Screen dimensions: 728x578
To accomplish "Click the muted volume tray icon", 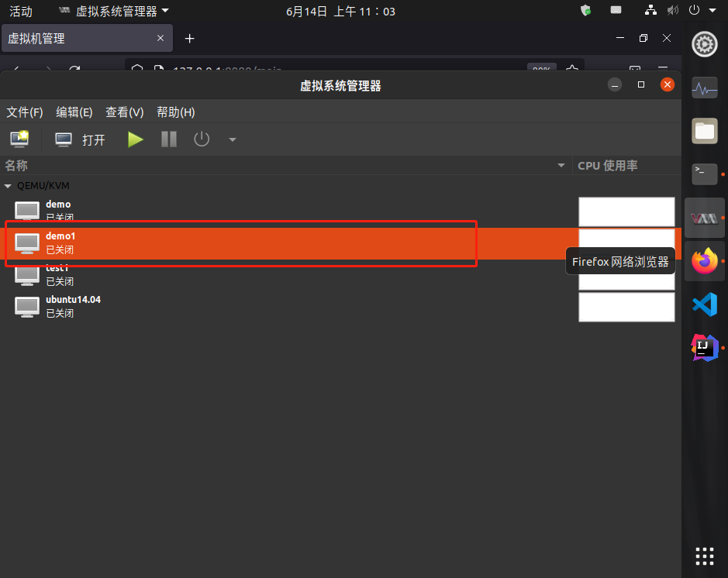I will 673,10.
